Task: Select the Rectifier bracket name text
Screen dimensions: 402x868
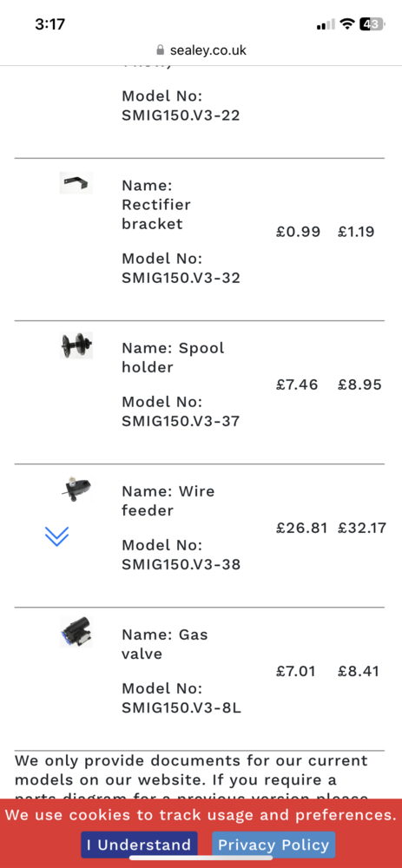Action: [156, 214]
